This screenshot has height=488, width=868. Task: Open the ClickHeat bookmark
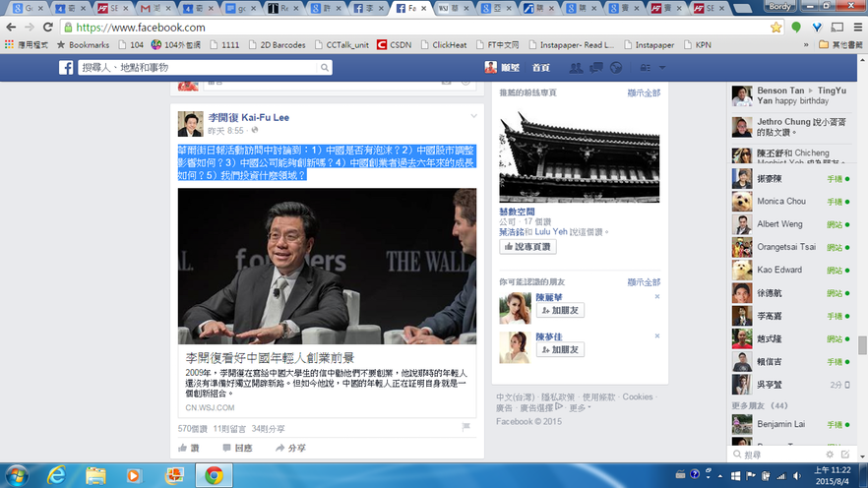tap(444, 45)
